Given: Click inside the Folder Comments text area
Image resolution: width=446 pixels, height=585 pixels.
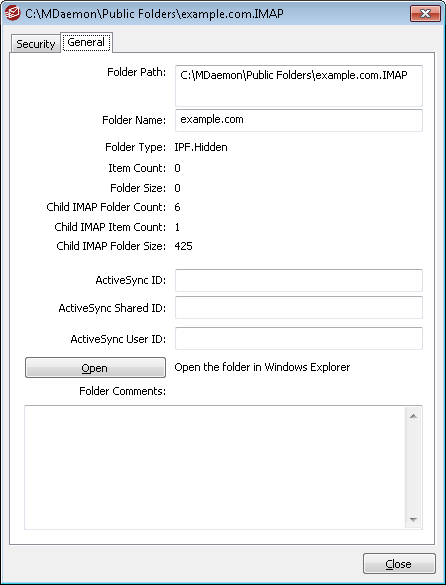Looking at the screenshot, I should [215, 467].
